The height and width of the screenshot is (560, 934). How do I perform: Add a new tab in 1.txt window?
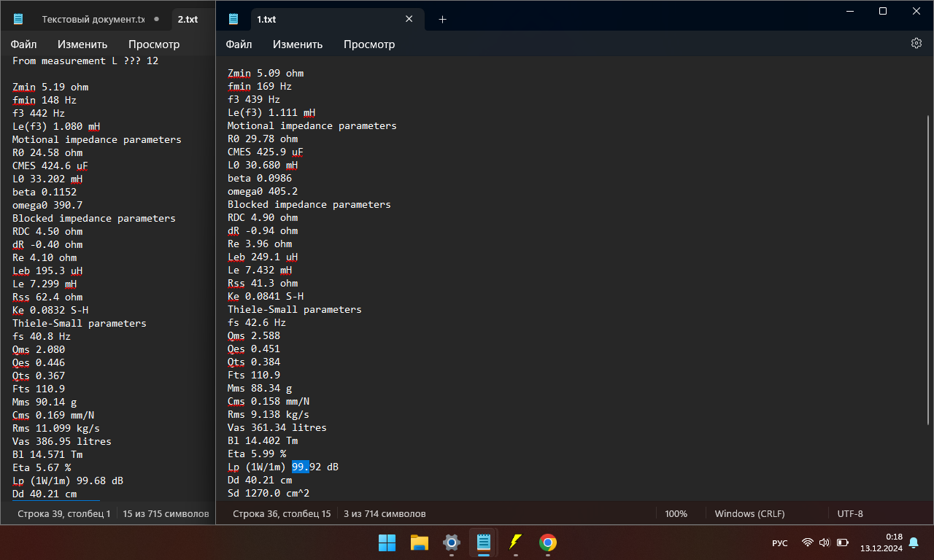(x=442, y=20)
